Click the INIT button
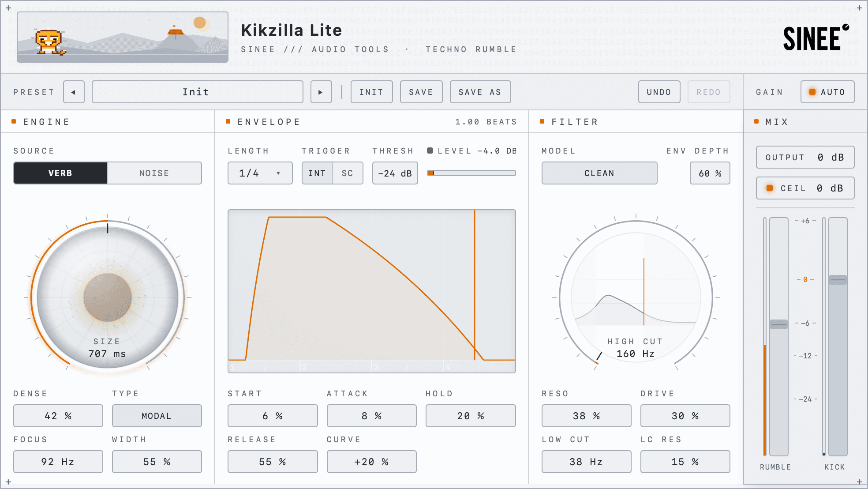 click(x=372, y=92)
